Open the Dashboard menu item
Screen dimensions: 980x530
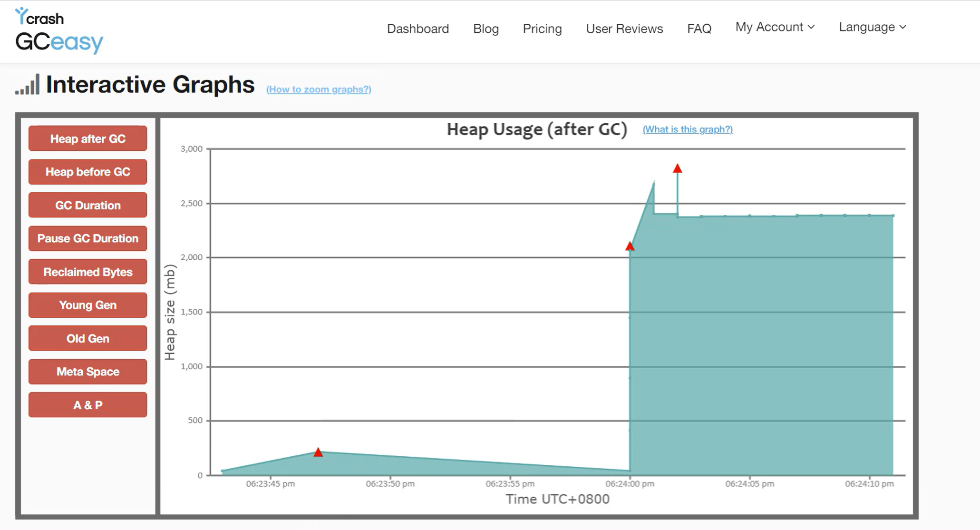pos(418,29)
